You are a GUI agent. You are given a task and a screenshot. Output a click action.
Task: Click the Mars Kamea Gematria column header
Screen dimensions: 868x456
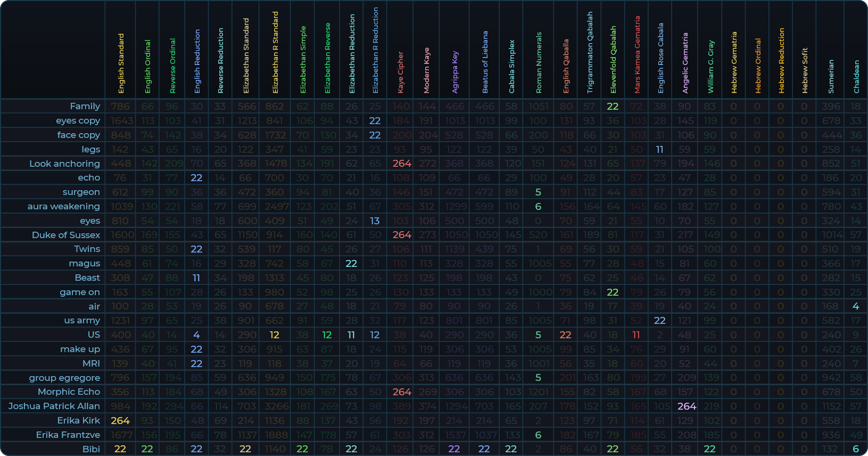pos(637,54)
